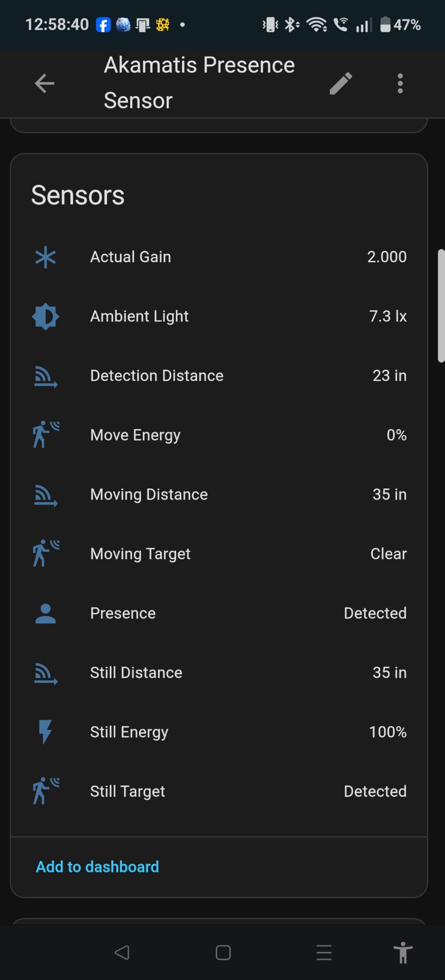Open the pencil edit device icon

pos(341,84)
